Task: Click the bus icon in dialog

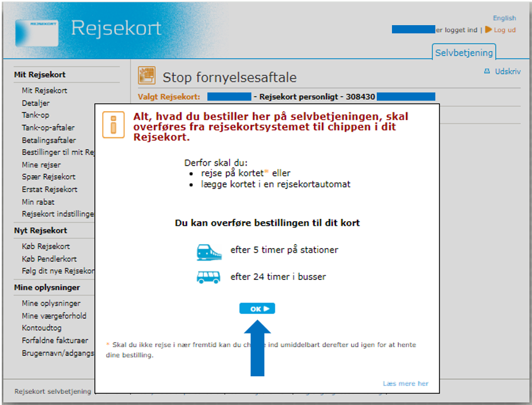Action: pyautogui.click(x=209, y=277)
